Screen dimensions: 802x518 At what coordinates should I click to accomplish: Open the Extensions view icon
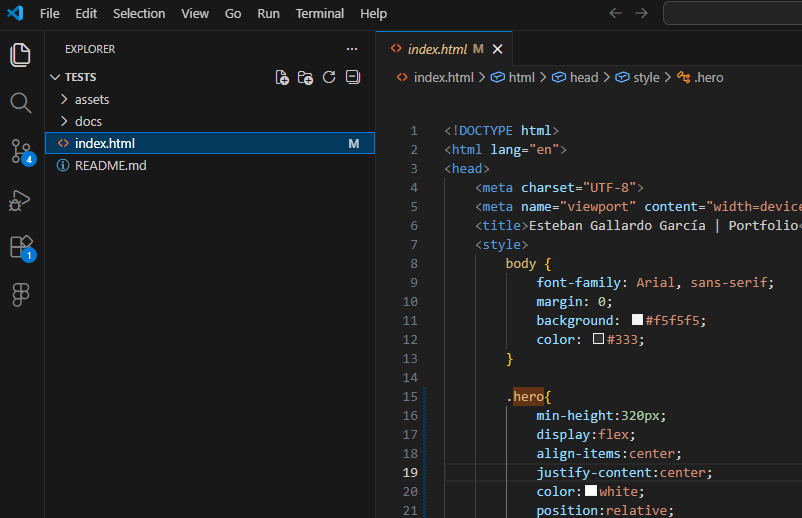[21, 247]
